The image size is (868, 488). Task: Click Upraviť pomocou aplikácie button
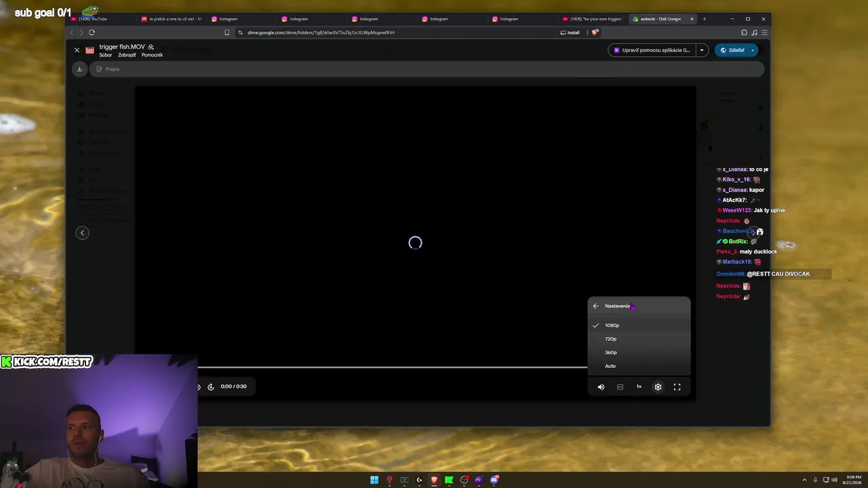click(x=652, y=50)
